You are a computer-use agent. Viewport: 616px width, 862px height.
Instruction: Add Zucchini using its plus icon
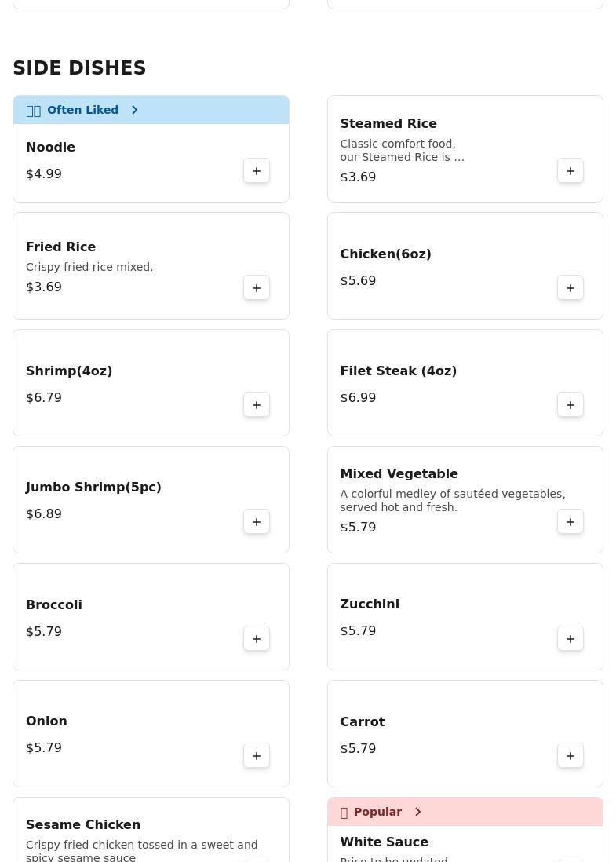[570, 639]
